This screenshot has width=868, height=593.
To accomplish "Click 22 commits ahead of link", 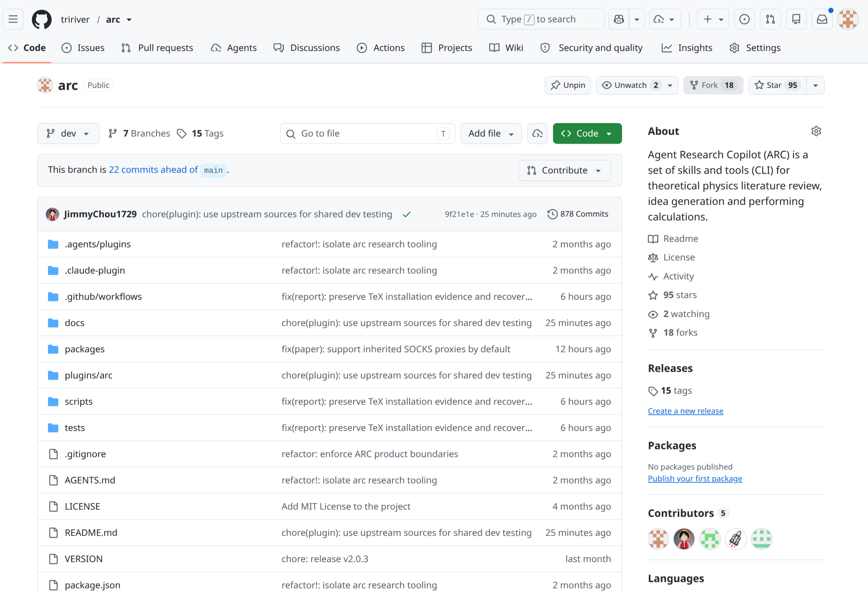I will [153, 169].
